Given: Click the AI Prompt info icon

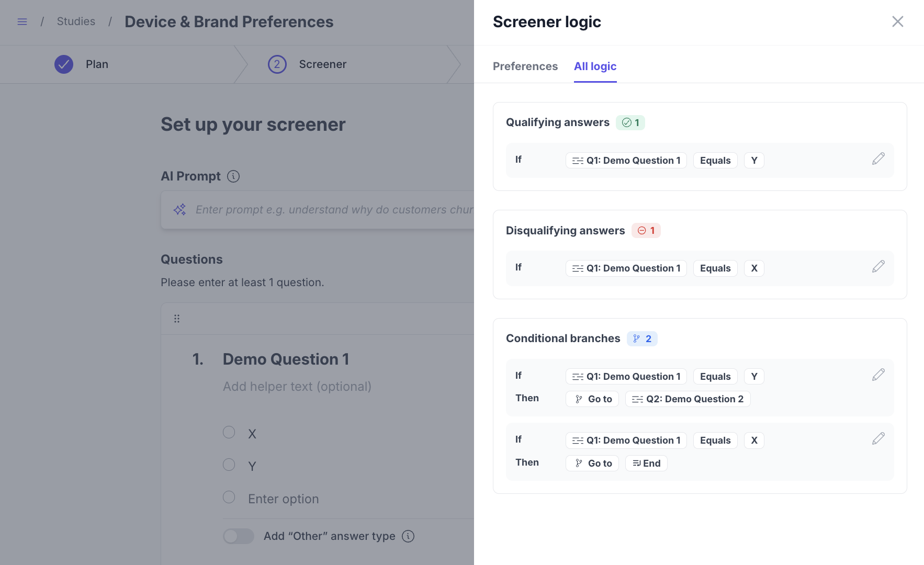Looking at the screenshot, I should 233,176.
